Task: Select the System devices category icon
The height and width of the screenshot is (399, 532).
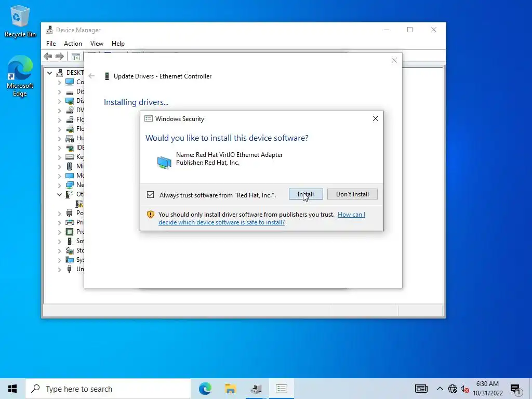Action: click(x=70, y=260)
